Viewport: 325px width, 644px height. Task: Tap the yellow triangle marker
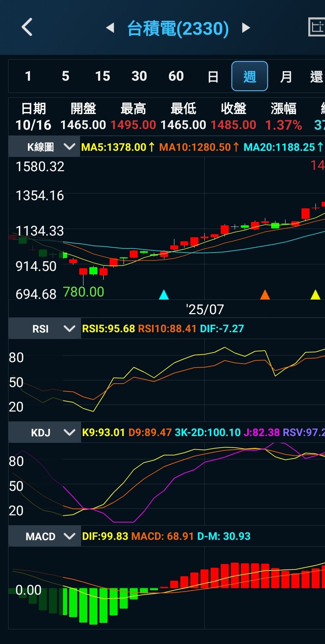(x=315, y=294)
